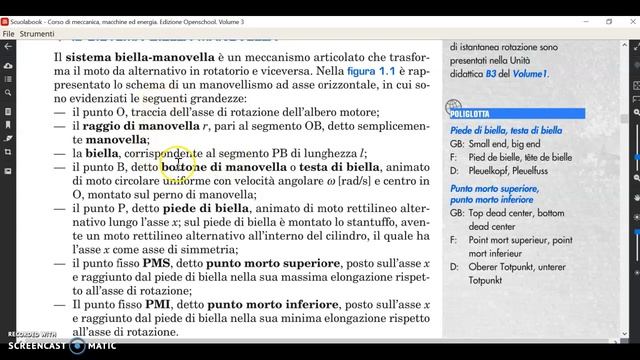The height and width of the screenshot is (360, 640).
Task: Open the 'B3' unit link in side note
Action: (x=490, y=74)
